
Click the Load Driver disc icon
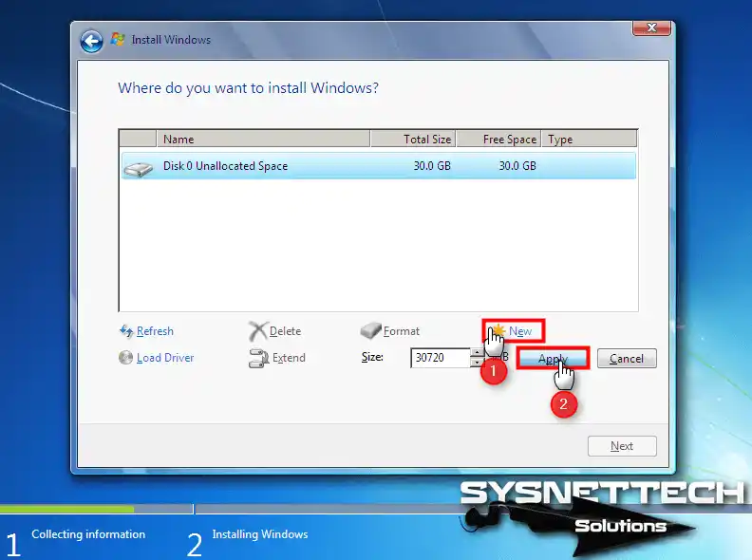(125, 357)
